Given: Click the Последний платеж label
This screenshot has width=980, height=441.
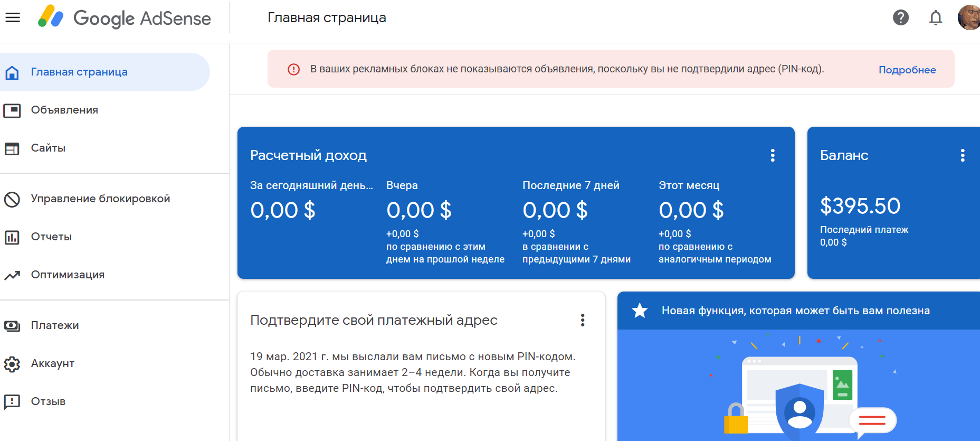Looking at the screenshot, I should coord(864,230).
